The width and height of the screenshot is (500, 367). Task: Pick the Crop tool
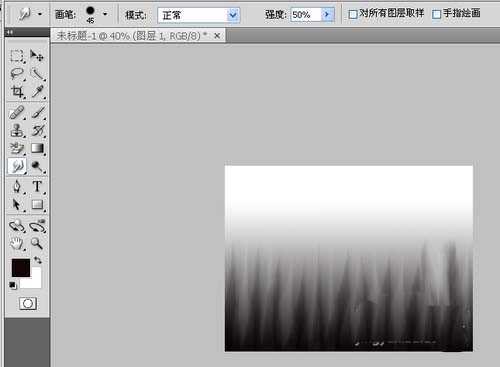17,92
